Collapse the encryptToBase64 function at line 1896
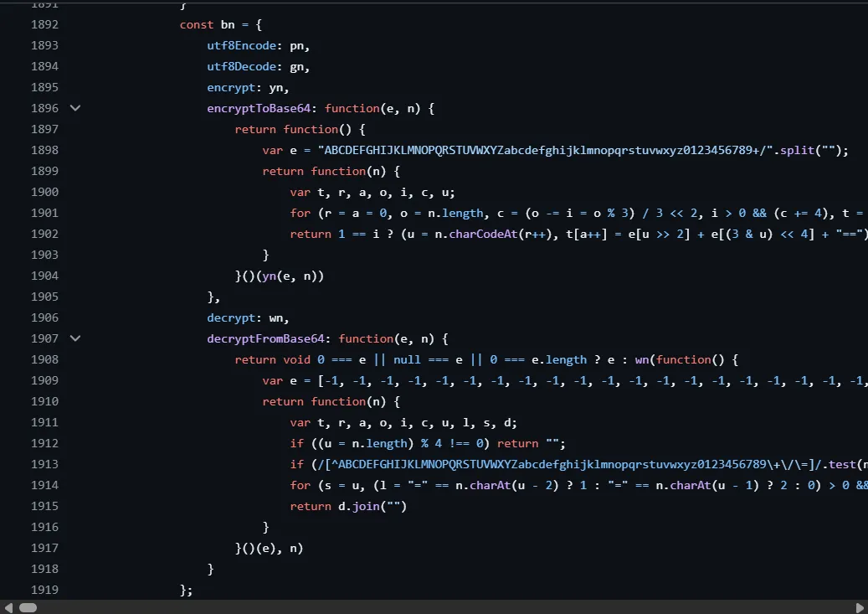 (75, 108)
